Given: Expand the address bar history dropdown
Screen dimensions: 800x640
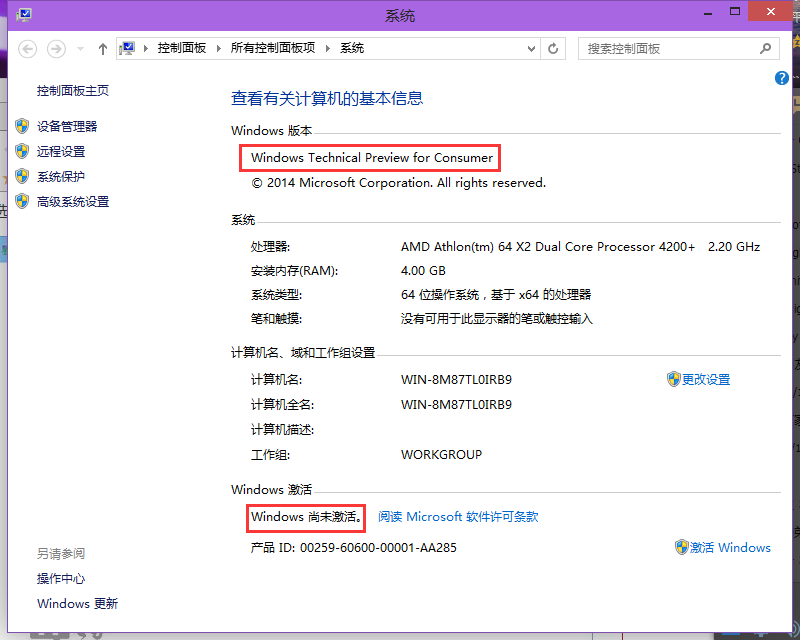Looking at the screenshot, I should [531, 48].
